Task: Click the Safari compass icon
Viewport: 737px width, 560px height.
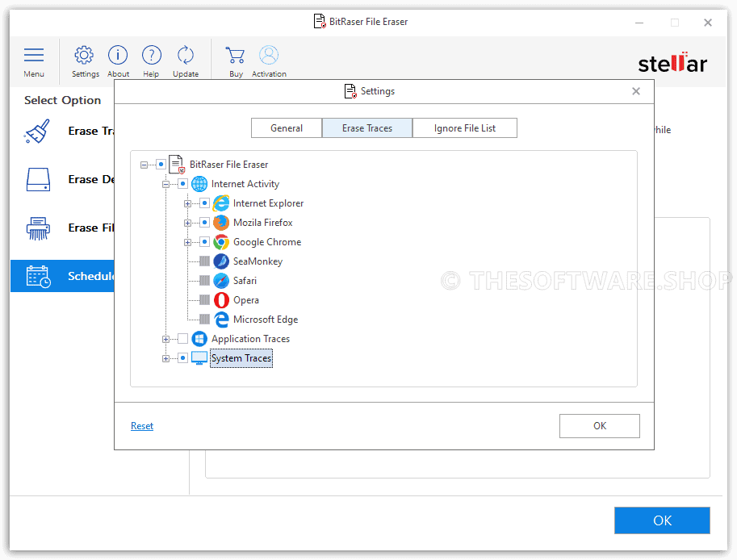Action: coord(221,281)
